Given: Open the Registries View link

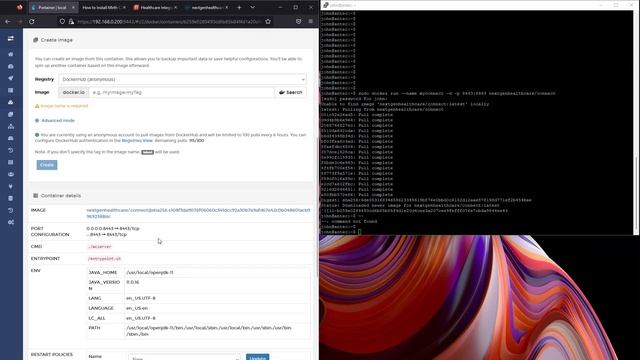Looking at the screenshot, I should point(137,140).
